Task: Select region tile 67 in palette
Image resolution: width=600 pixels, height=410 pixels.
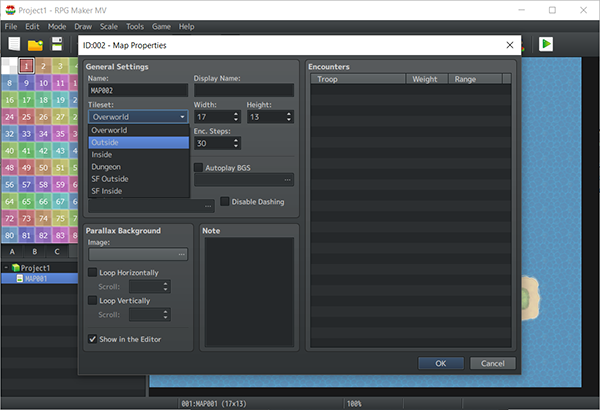Action: point(60,201)
